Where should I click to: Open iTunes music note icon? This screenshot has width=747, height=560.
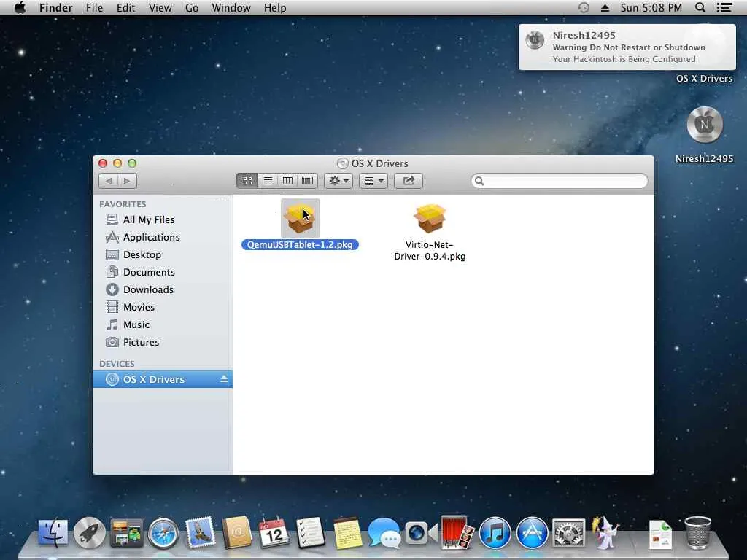pyautogui.click(x=495, y=533)
